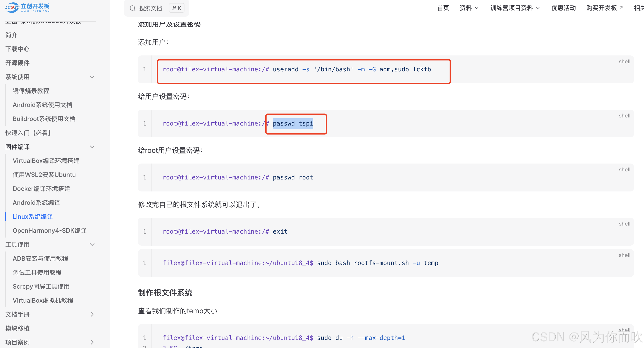
Task: Open the 训练营项目资料 menu
Action: click(515, 8)
